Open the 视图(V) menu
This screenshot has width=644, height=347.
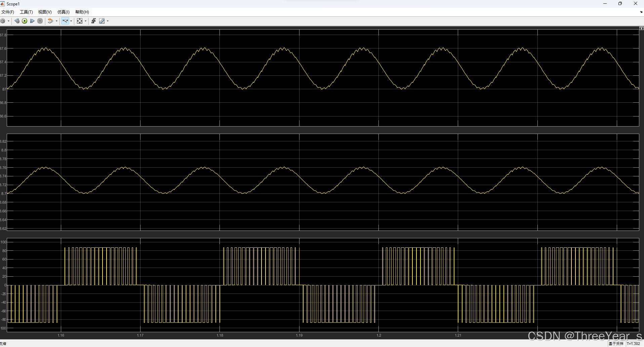(x=45, y=12)
